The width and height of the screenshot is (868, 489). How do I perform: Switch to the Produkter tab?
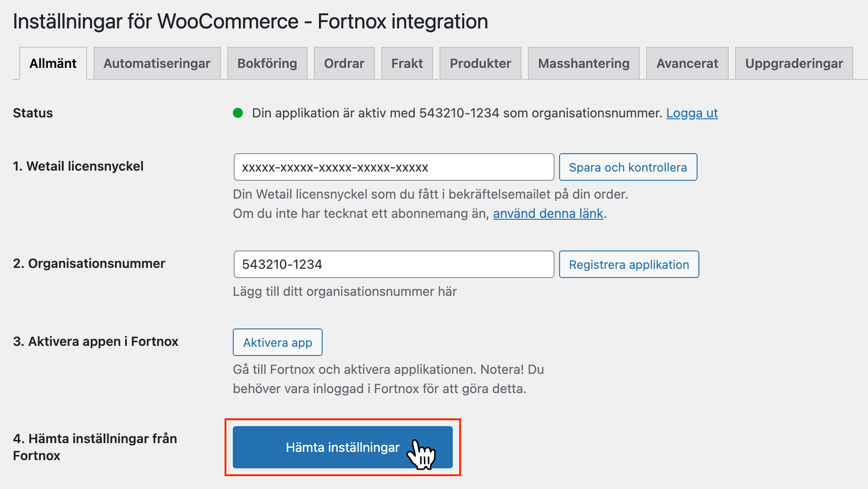[480, 63]
